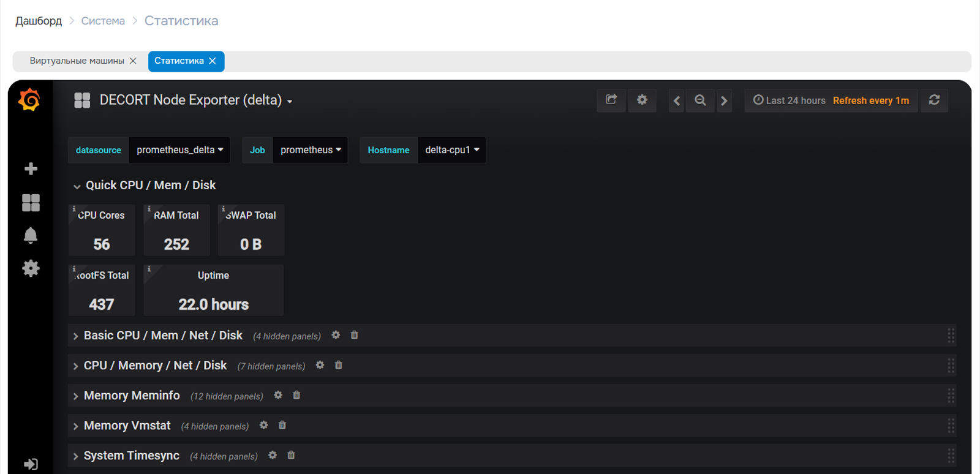Screen dimensions: 980x474
Task: Switch to the Виртуальные машины tab
Action: pos(77,61)
